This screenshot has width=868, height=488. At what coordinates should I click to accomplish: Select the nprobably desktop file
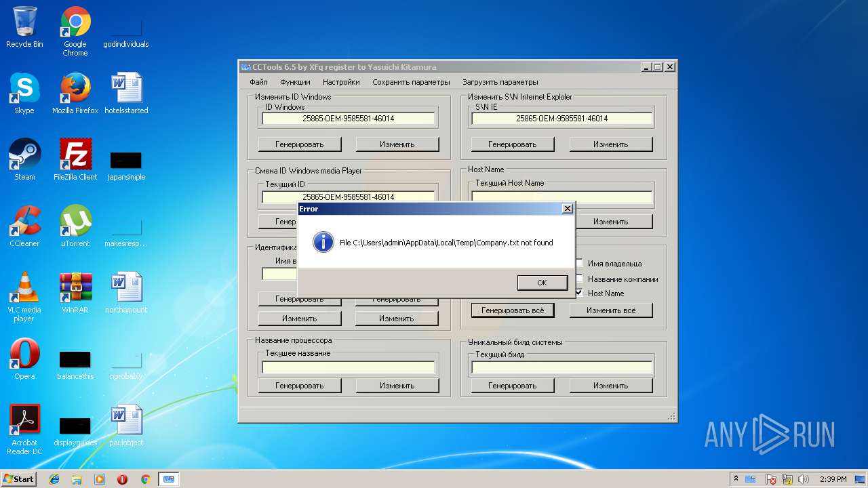(x=126, y=365)
